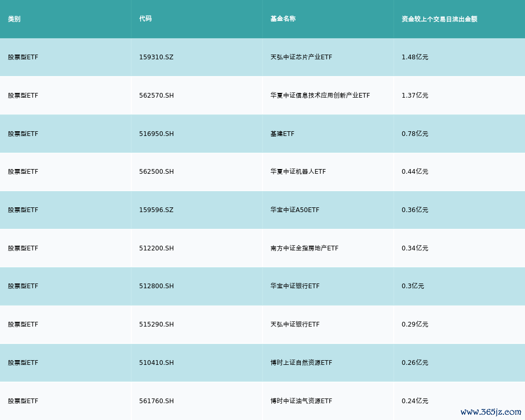The height and width of the screenshot is (420, 525).
Task: Select code 159596.SZ
Action: tap(156, 210)
